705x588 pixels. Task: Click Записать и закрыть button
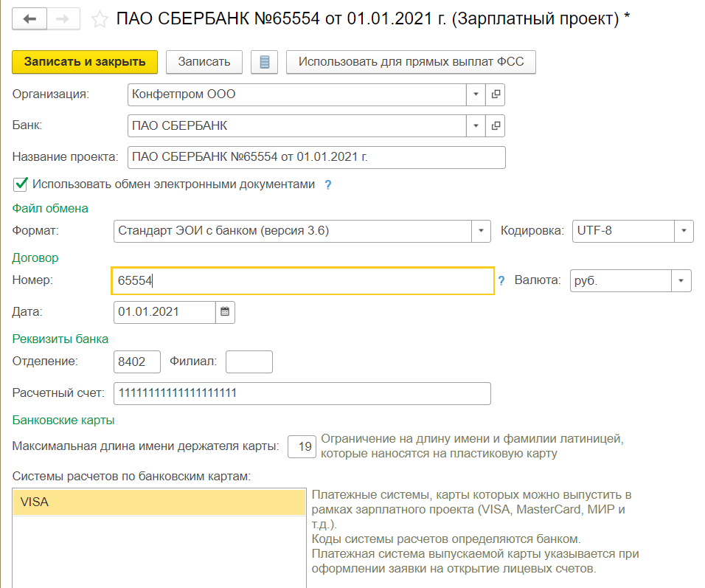coord(85,62)
